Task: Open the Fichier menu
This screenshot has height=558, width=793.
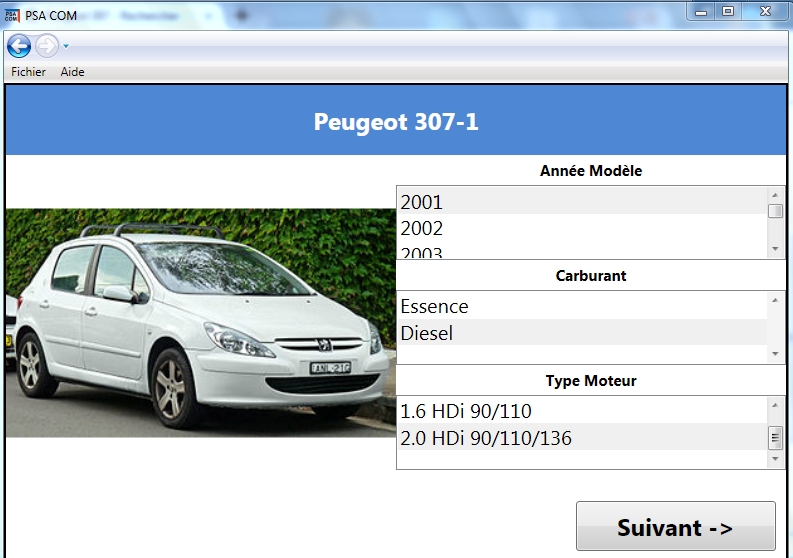Action: 28,72
